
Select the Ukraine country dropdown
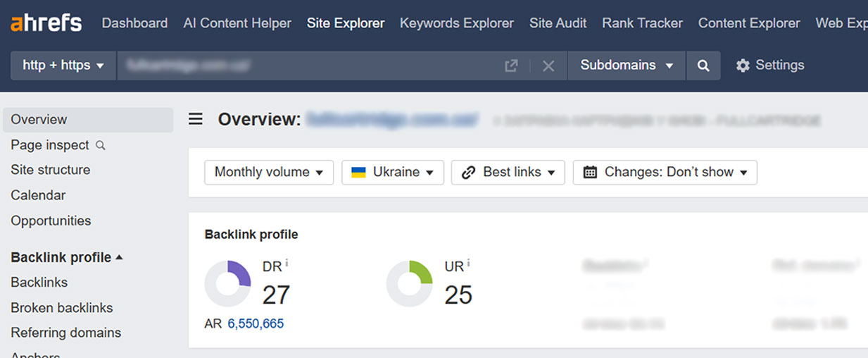coord(392,172)
